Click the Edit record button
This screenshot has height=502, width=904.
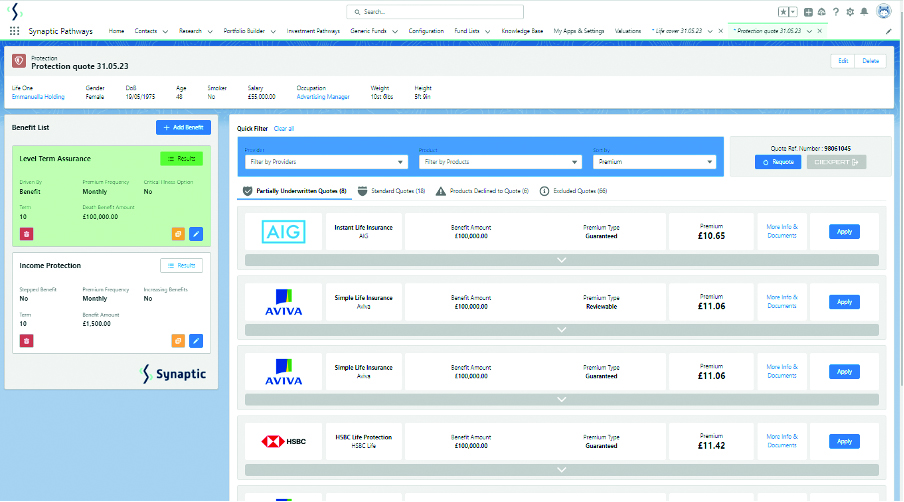pos(843,61)
